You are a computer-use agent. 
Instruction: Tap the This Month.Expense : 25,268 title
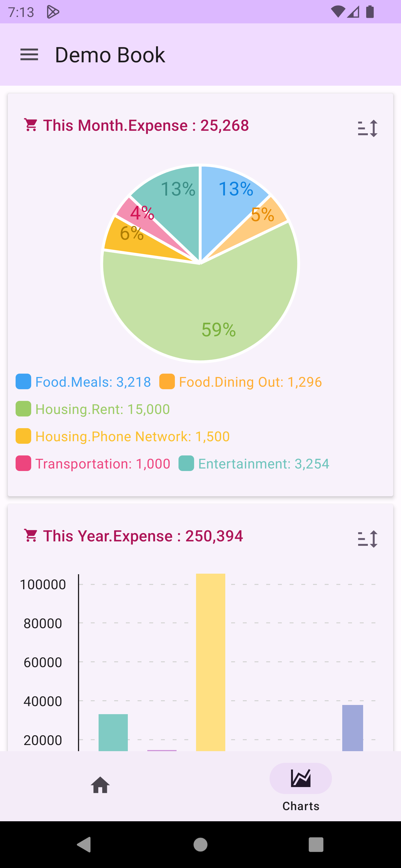coord(146,125)
